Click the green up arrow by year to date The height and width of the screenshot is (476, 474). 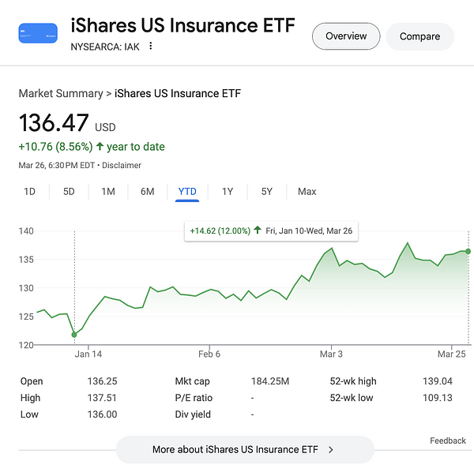(x=100, y=147)
